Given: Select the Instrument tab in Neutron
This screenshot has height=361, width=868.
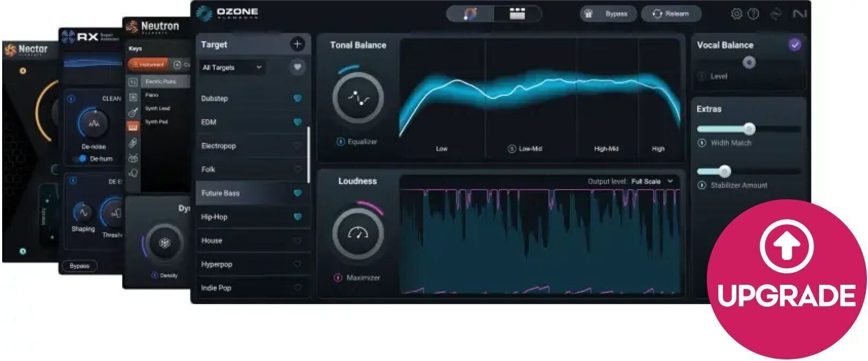Looking at the screenshot, I should (148, 64).
